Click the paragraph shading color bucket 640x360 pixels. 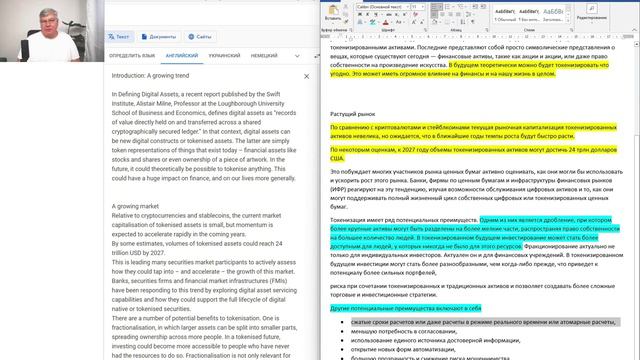click(435, 22)
